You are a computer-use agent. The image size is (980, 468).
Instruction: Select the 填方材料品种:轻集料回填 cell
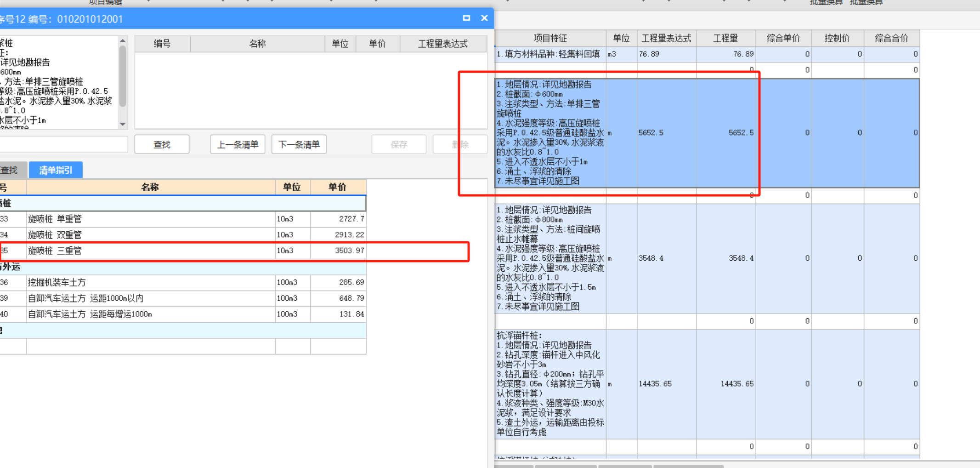click(550, 54)
